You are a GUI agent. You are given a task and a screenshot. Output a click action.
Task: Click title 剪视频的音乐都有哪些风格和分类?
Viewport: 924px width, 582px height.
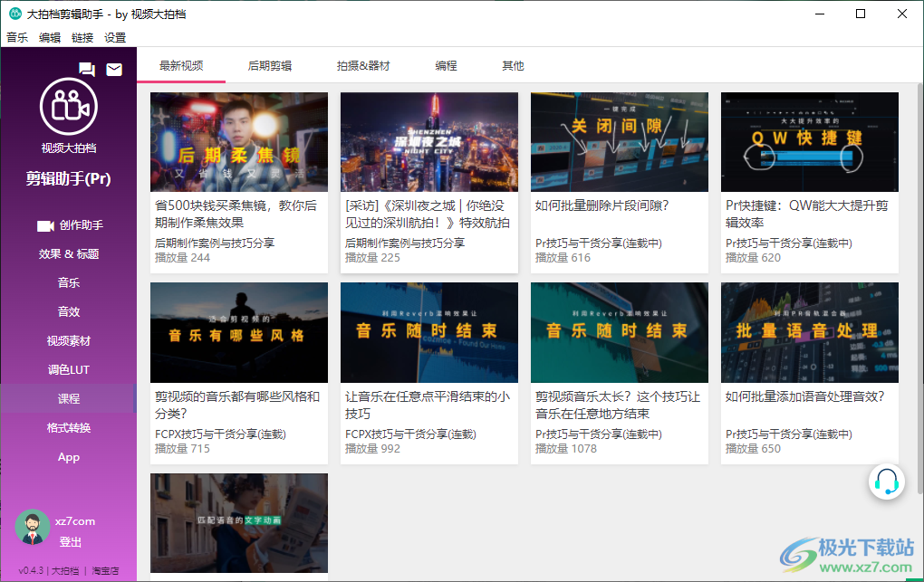pyautogui.click(x=237, y=405)
